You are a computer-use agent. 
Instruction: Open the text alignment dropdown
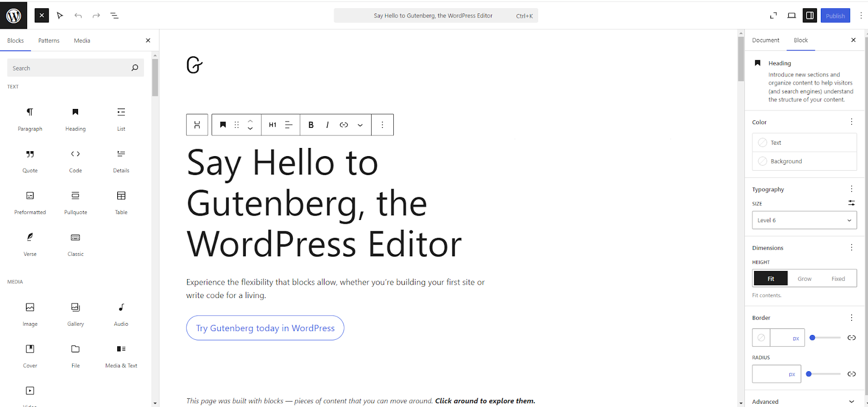(289, 125)
